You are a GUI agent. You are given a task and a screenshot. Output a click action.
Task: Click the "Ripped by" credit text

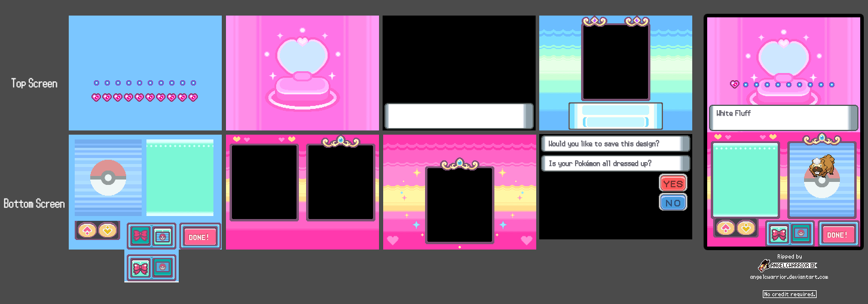click(x=790, y=257)
